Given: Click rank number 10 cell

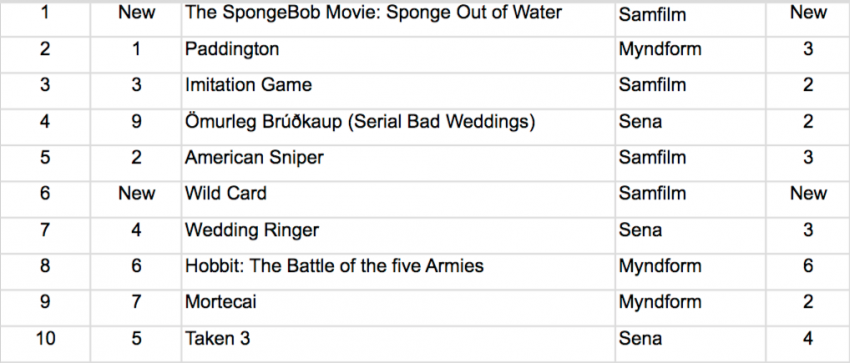Looking at the screenshot, I should 45,344.
